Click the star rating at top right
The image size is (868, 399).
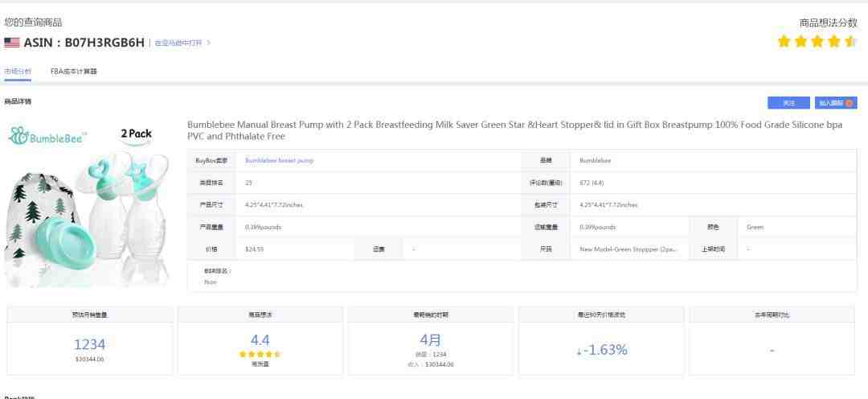pos(817,42)
